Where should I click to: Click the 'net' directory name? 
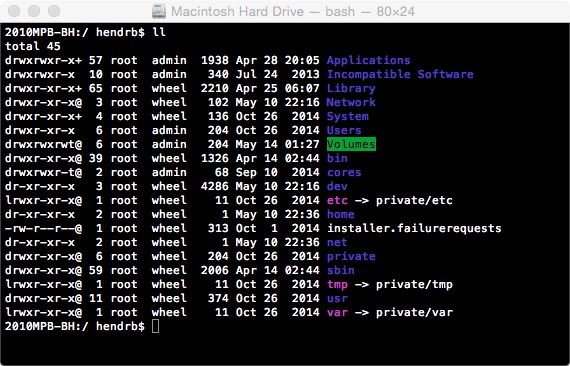point(337,242)
